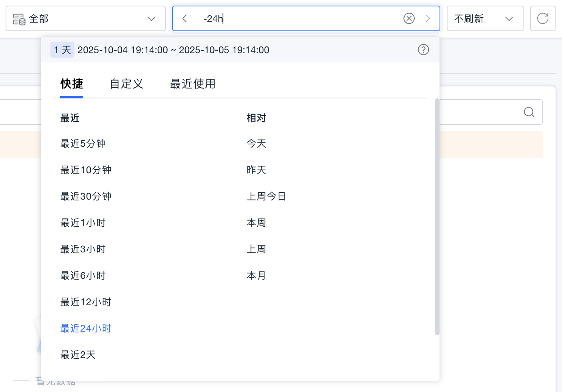Select 本月 relative range
Screen dimensions: 562x392
pyautogui.click(x=256, y=276)
